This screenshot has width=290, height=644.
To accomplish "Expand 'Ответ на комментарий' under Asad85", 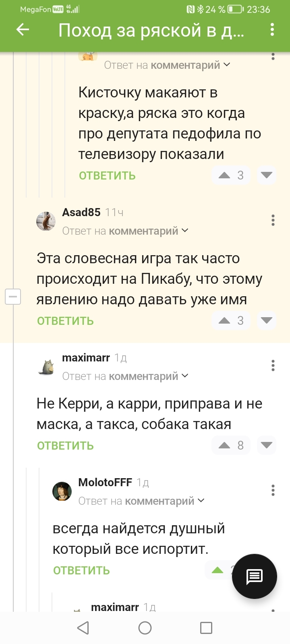I will (125, 231).
